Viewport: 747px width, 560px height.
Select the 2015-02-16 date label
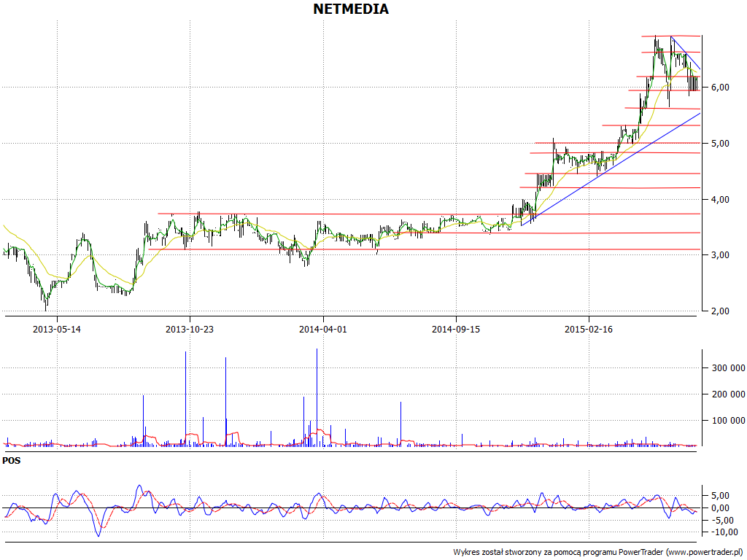589,329
